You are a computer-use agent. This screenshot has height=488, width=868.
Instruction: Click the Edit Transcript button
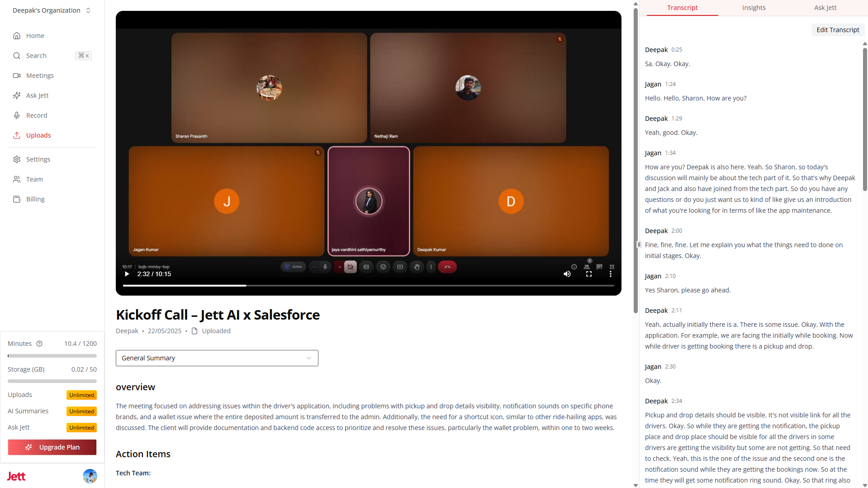click(838, 30)
